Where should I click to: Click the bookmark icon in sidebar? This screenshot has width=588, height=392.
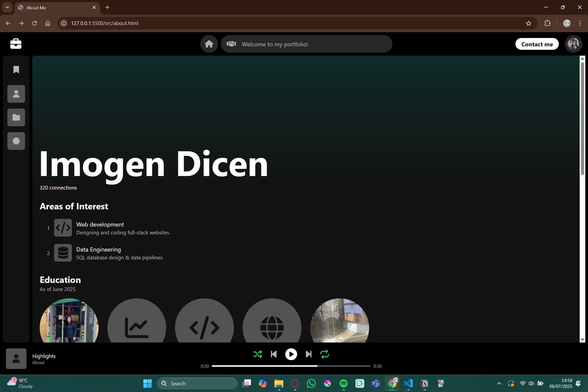pos(16,69)
